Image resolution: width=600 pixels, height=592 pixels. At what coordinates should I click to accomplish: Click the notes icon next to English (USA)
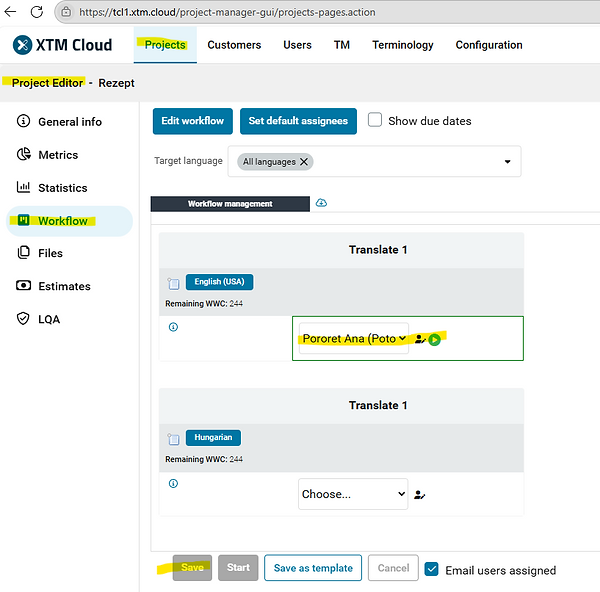pos(173,284)
